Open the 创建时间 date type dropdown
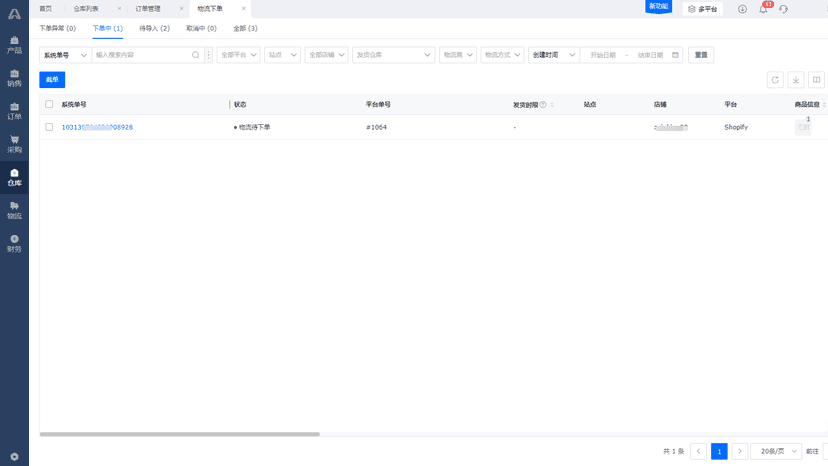 click(553, 55)
